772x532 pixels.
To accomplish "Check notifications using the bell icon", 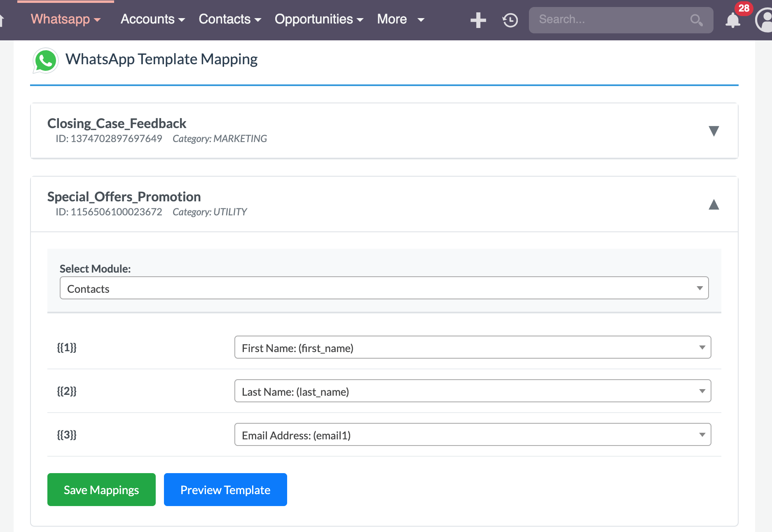I will pos(733,20).
